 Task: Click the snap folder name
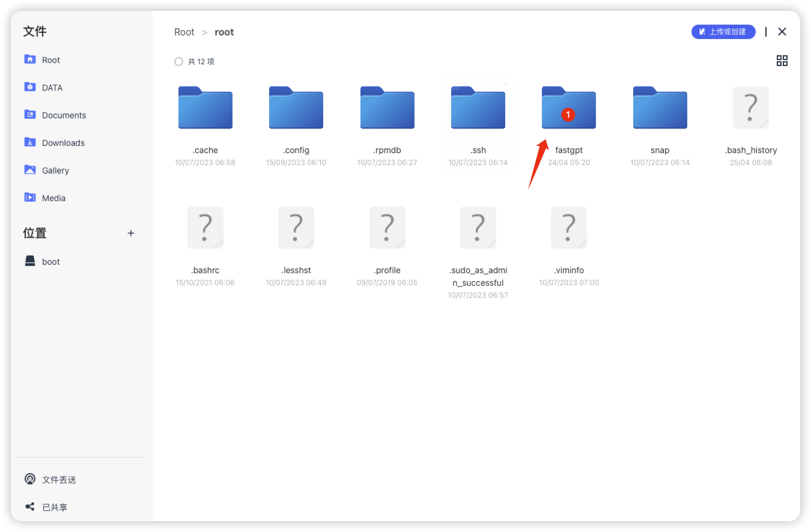(x=660, y=150)
